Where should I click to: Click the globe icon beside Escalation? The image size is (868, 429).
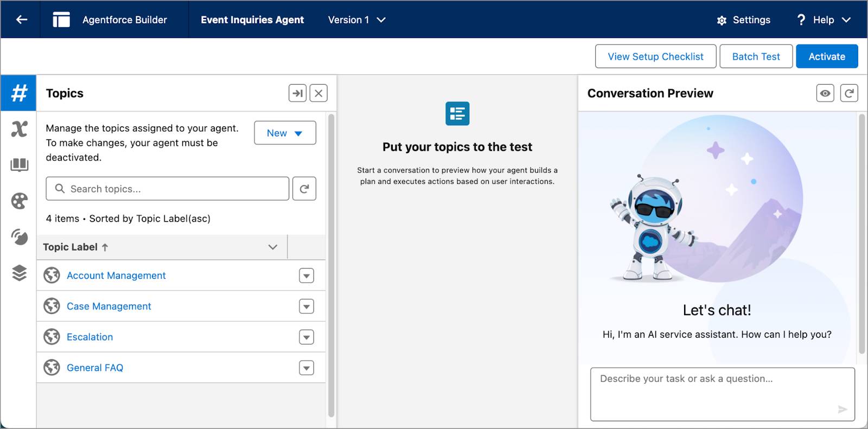click(x=52, y=337)
